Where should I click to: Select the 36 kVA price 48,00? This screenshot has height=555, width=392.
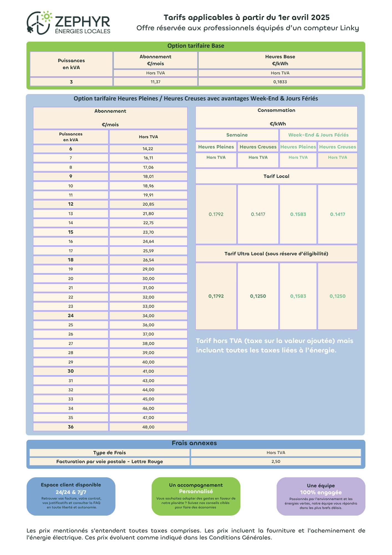pyautogui.click(x=148, y=427)
